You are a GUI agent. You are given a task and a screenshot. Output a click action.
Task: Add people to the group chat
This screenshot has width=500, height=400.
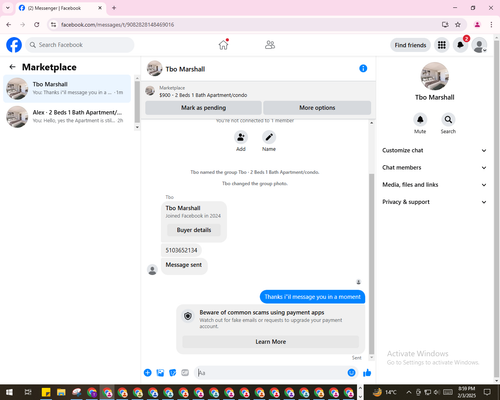[x=241, y=137]
